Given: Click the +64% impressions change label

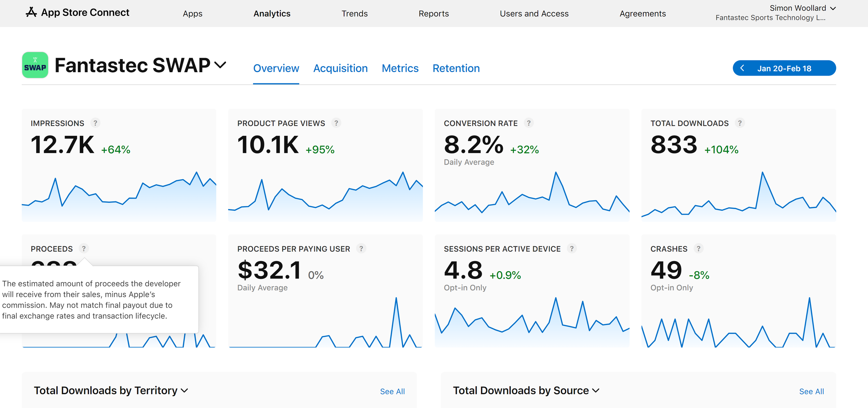Looking at the screenshot, I should pos(116,150).
